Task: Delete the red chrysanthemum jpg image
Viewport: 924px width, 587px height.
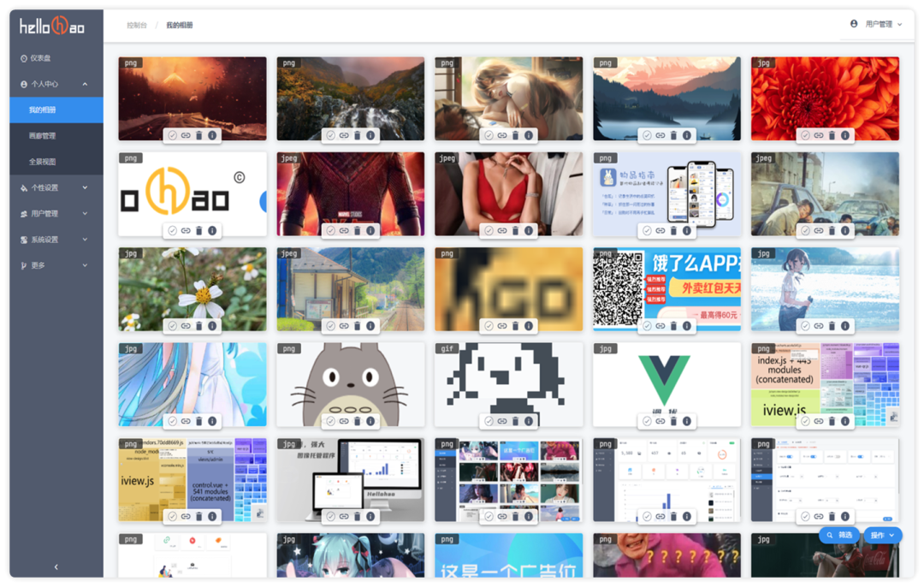Action: pyautogui.click(x=832, y=135)
